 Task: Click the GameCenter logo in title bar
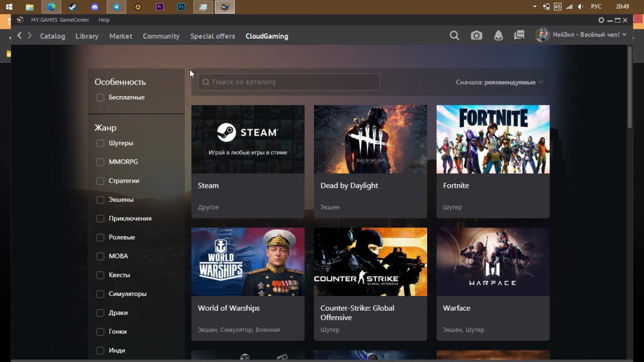[20, 20]
